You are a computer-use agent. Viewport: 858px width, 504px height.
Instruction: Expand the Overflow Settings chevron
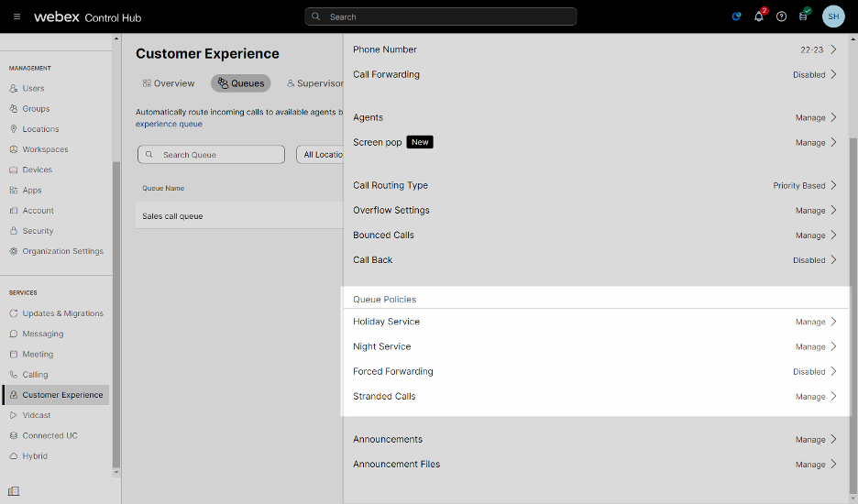click(x=833, y=210)
